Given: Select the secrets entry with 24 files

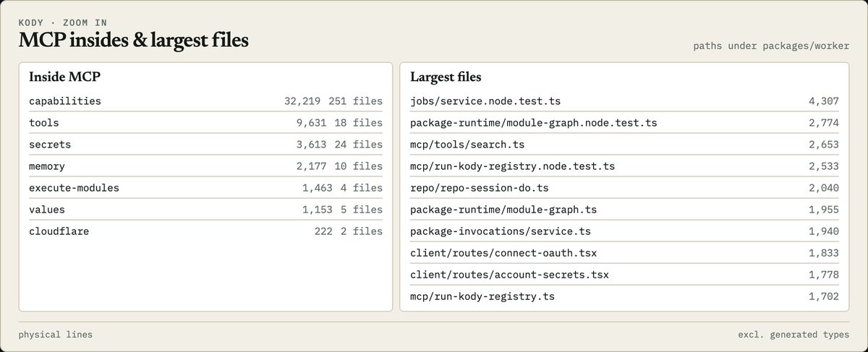Looking at the screenshot, I should [x=205, y=145].
